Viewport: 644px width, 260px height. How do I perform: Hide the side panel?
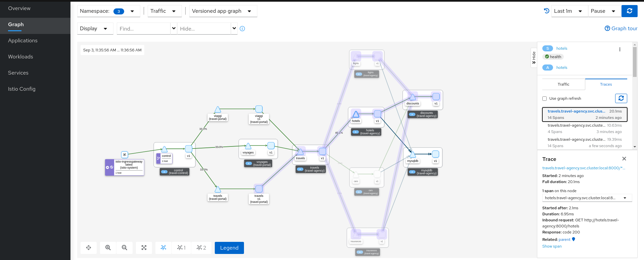coord(534,58)
